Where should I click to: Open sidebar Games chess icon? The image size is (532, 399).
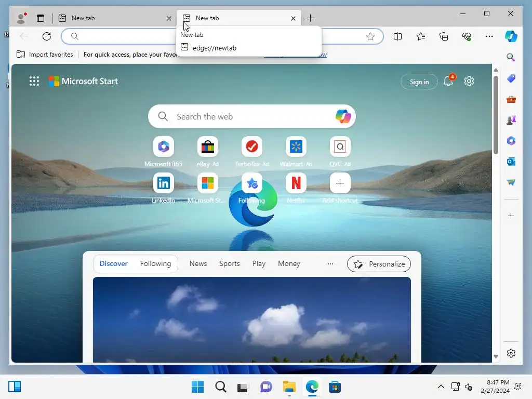[x=511, y=120]
